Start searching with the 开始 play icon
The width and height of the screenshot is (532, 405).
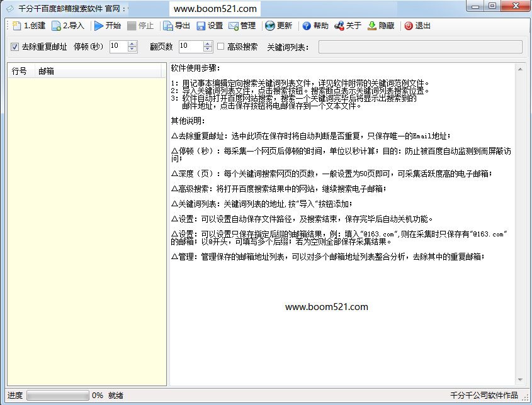click(x=99, y=26)
